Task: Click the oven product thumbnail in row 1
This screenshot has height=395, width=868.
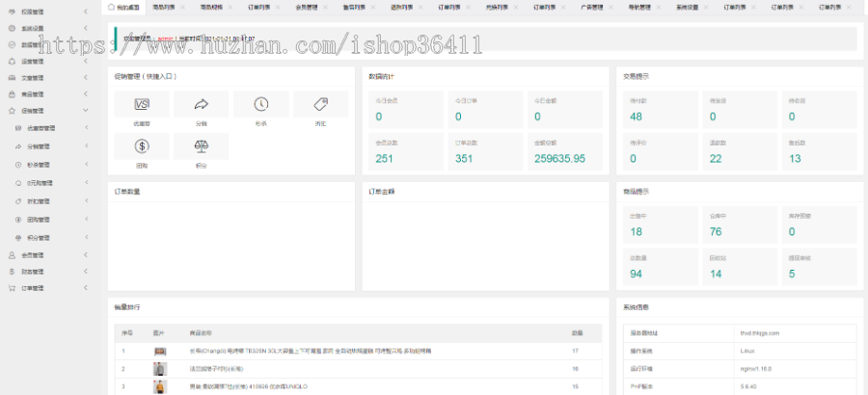Action: [x=160, y=352]
